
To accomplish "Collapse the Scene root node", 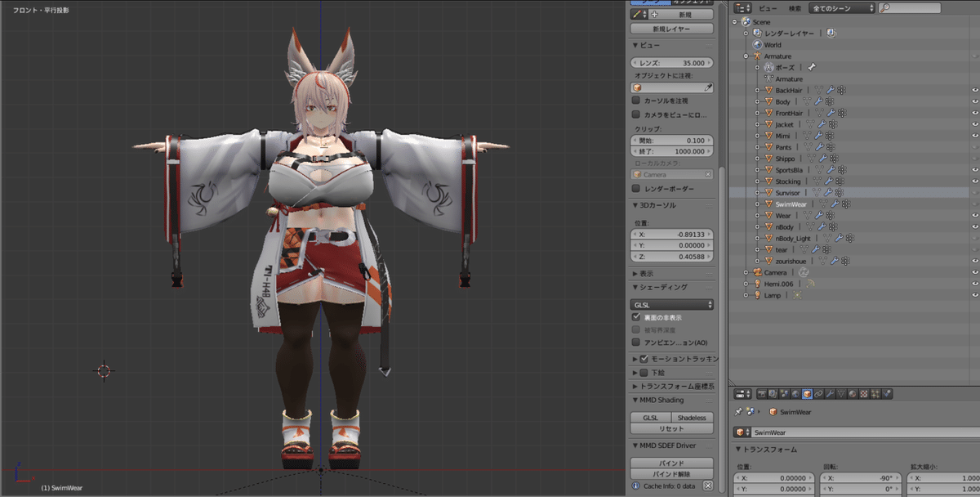I will [x=735, y=21].
